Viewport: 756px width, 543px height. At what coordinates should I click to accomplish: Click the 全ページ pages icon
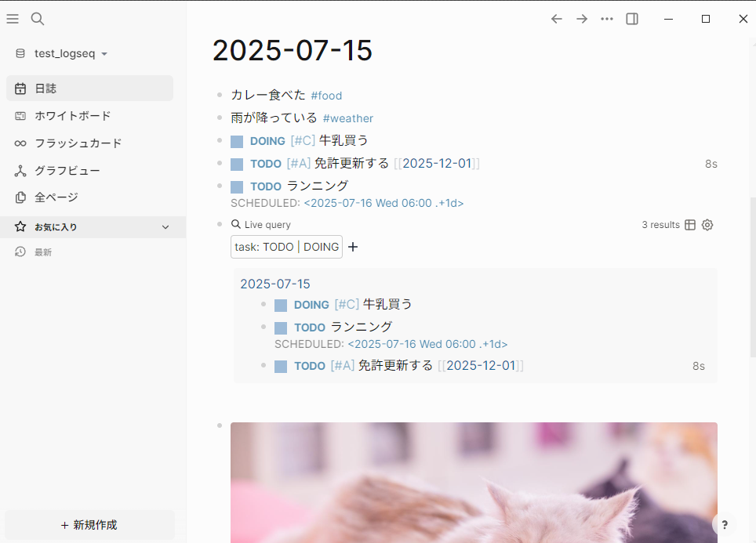pos(20,197)
